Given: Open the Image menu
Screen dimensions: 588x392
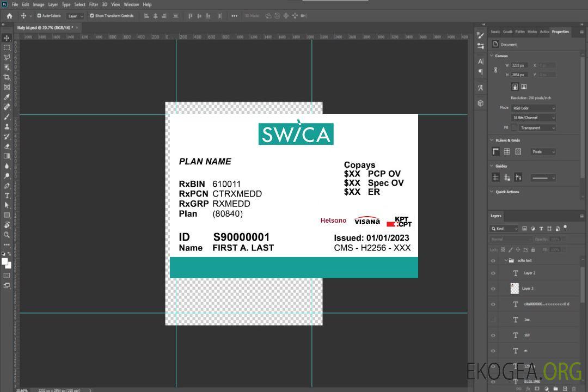Looking at the screenshot, I should click(x=38, y=4).
